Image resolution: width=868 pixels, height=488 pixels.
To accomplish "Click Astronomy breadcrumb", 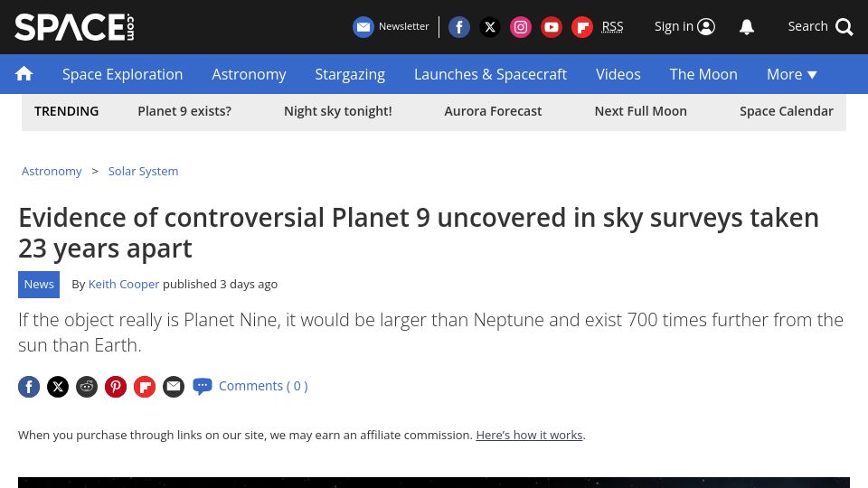I will pos(52,172).
